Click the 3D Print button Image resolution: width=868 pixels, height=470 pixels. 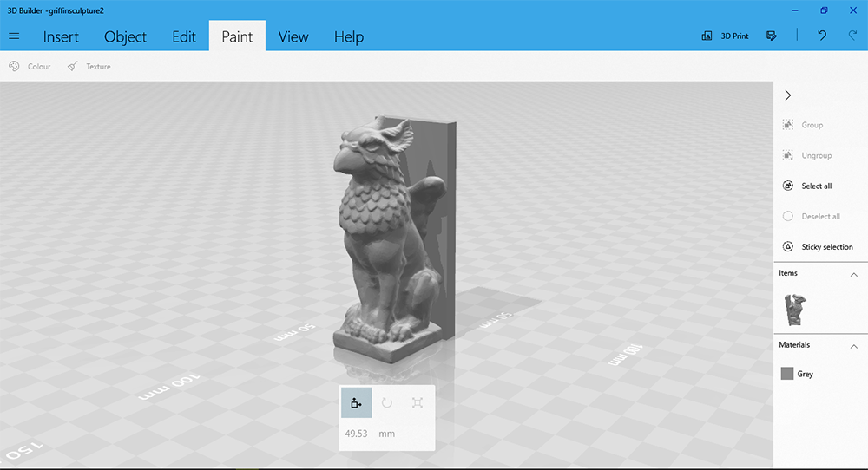725,36
